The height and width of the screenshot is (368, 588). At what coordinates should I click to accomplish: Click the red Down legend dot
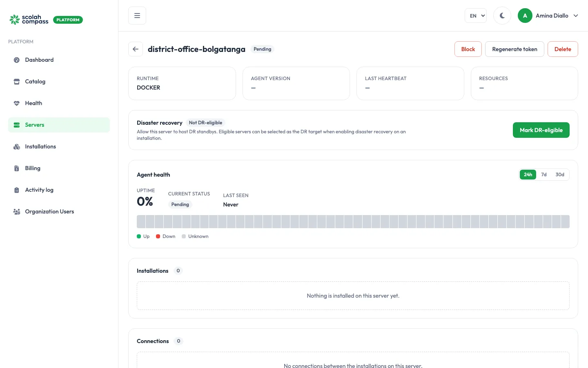[x=158, y=236]
